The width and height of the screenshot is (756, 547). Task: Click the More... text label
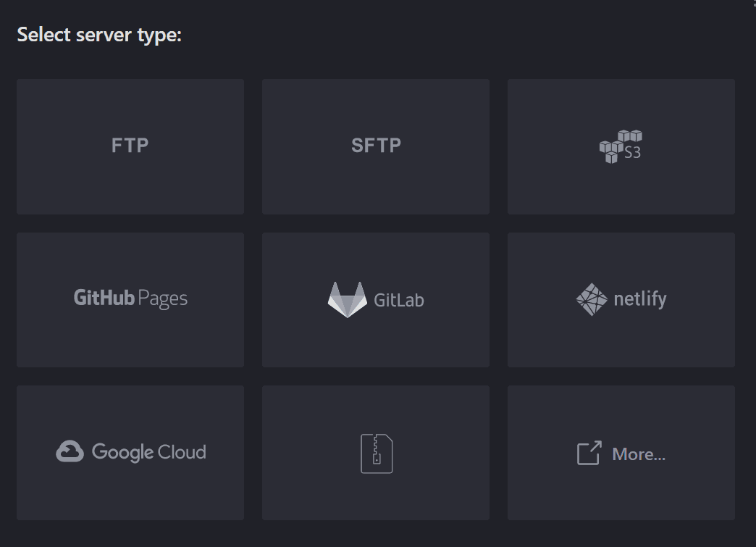tap(640, 454)
